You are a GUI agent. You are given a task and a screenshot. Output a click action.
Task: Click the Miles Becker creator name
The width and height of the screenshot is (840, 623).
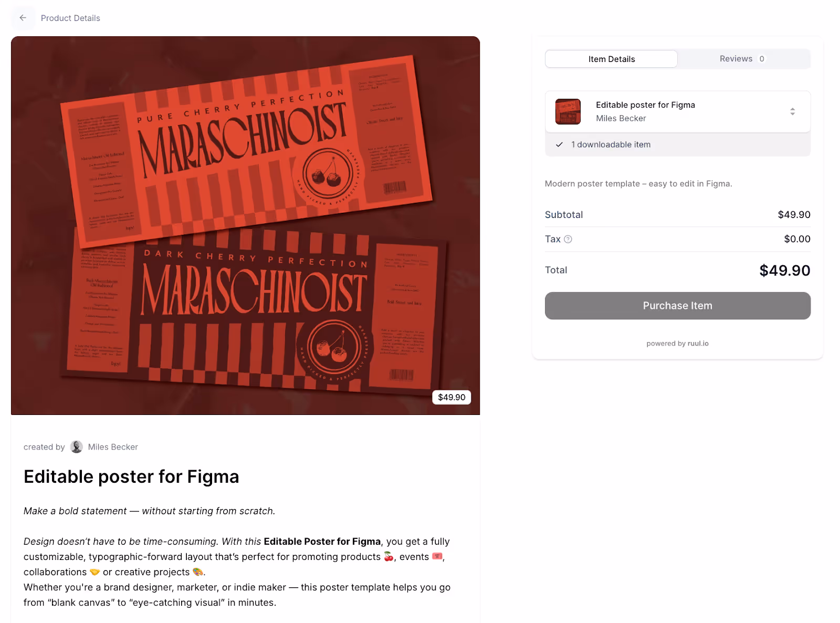point(113,447)
